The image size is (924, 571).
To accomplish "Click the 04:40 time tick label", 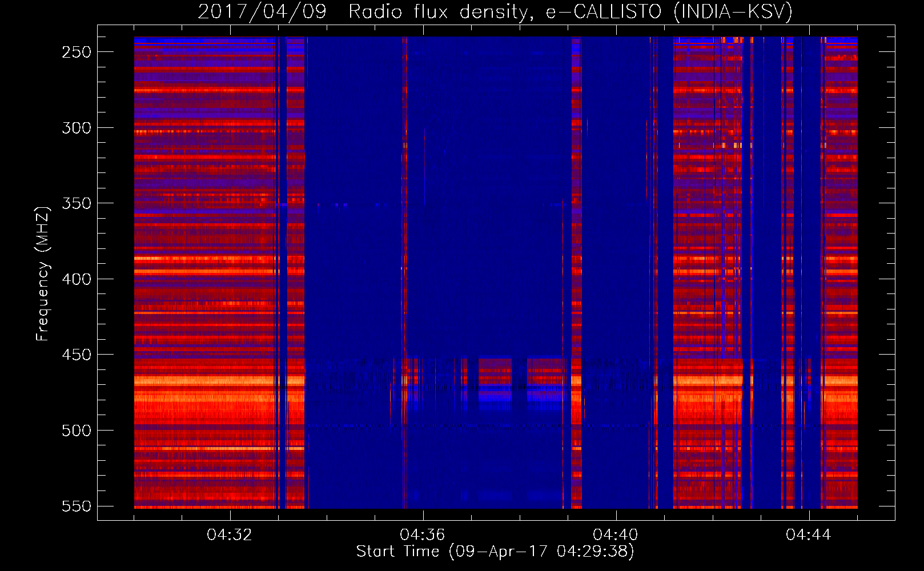I will (616, 535).
